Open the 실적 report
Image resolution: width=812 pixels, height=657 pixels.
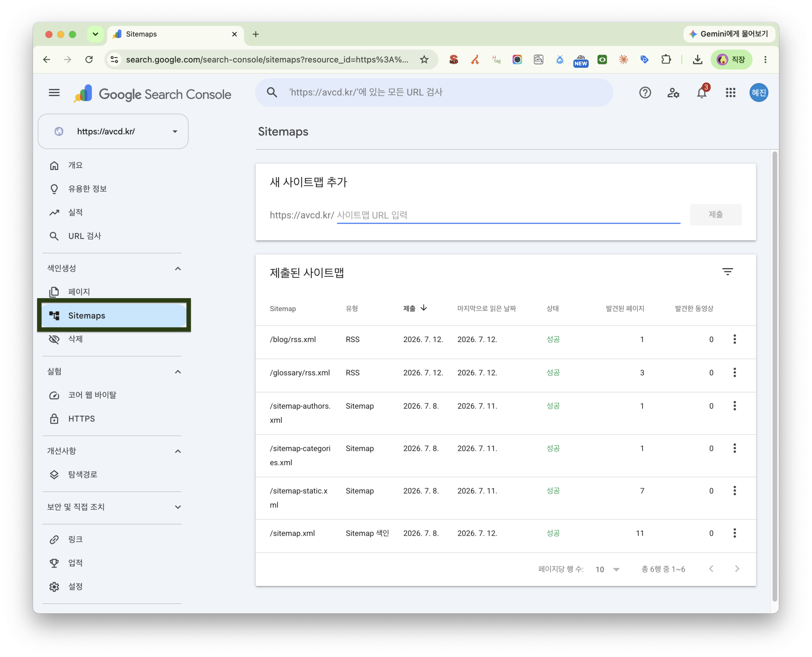113,212
